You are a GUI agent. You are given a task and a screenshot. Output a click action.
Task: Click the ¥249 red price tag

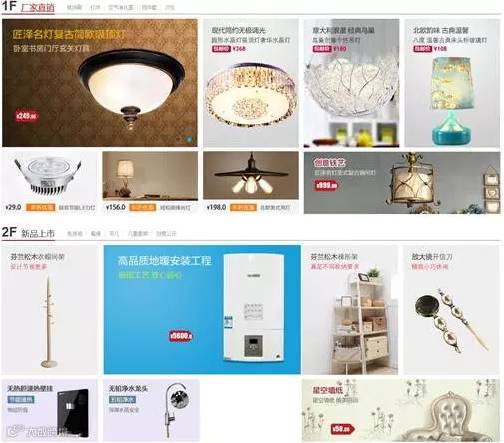(x=27, y=116)
